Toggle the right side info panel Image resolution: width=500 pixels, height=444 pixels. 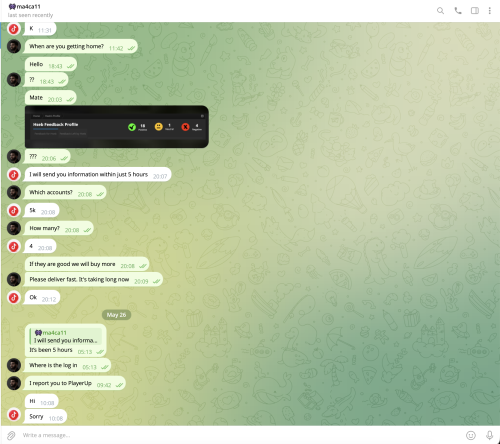tap(475, 11)
